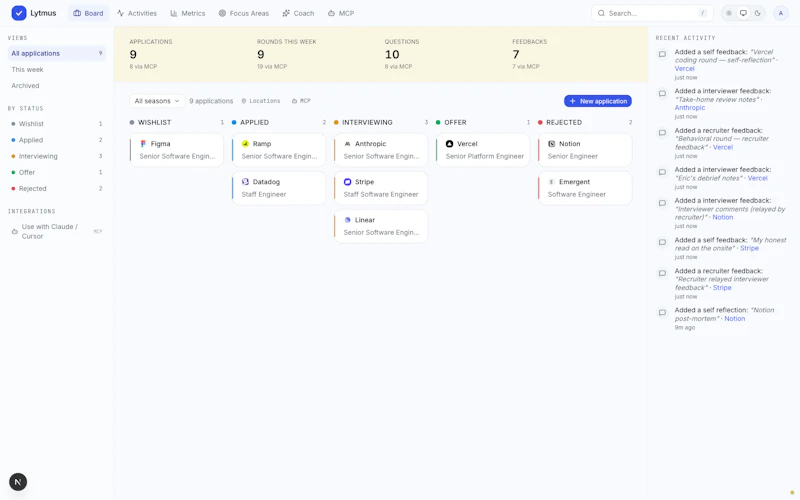Click Stripe link by Recruiter relayed feedback

click(722, 288)
